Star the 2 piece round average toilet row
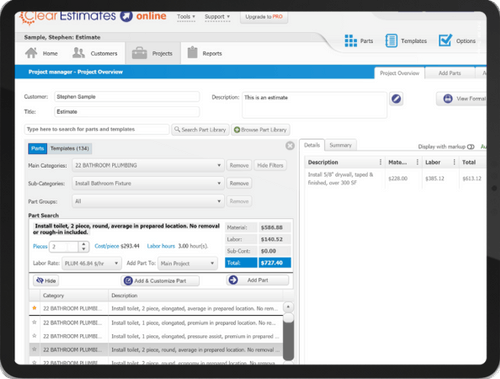Screen dimensions: 500x379 pos(34,349)
